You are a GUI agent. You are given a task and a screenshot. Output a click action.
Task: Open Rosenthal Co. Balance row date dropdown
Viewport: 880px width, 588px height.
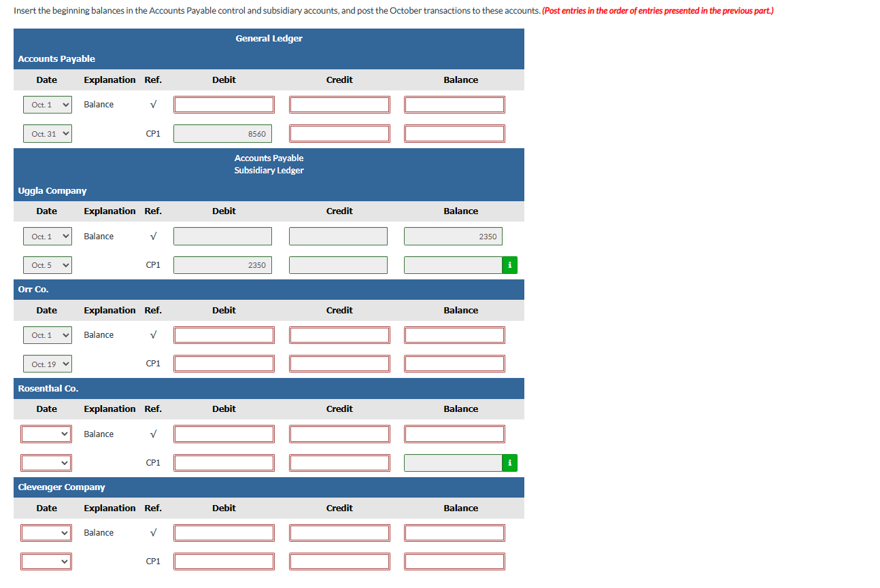[46, 434]
